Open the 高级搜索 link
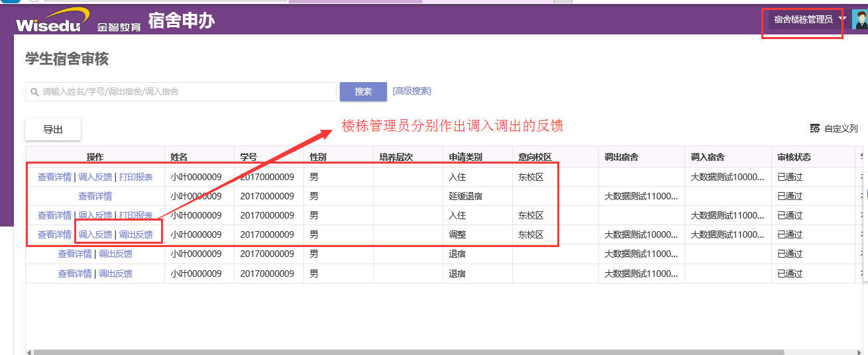 click(x=412, y=91)
